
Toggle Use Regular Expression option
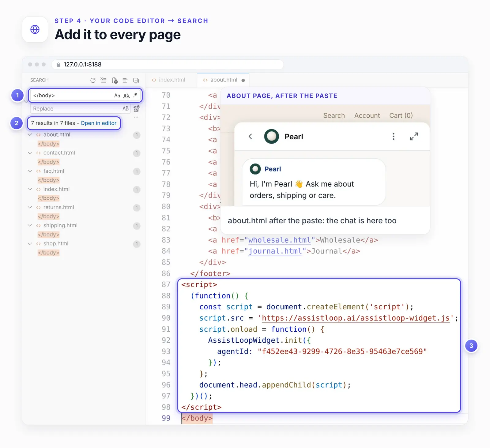(x=135, y=95)
